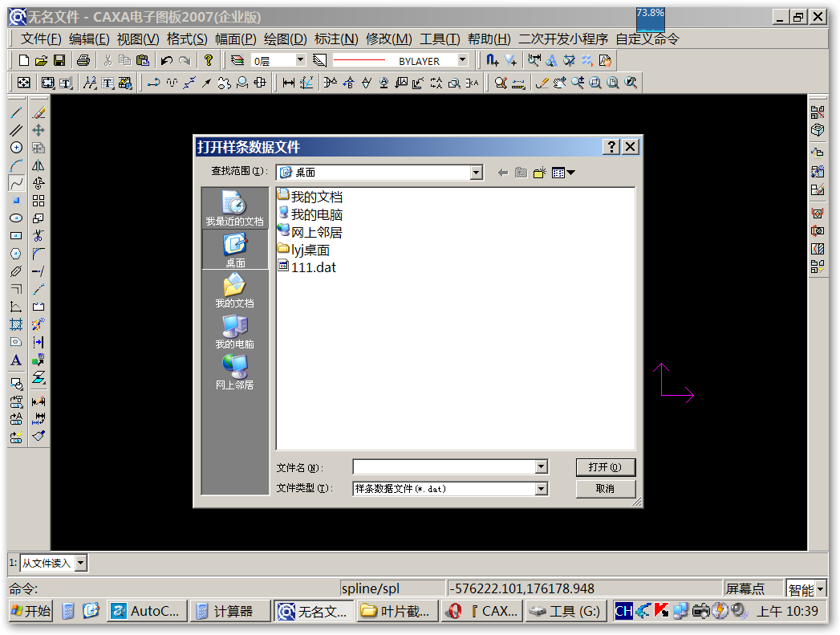The width and height of the screenshot is (840, 635).
Task: Open the 标注(N) menu
Action: 336,39
